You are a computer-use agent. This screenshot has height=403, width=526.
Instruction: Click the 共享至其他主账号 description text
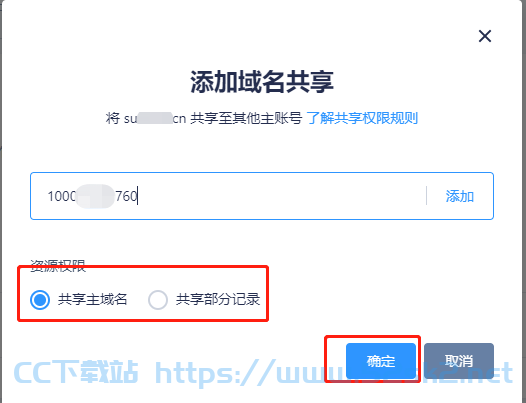(246, 118)
